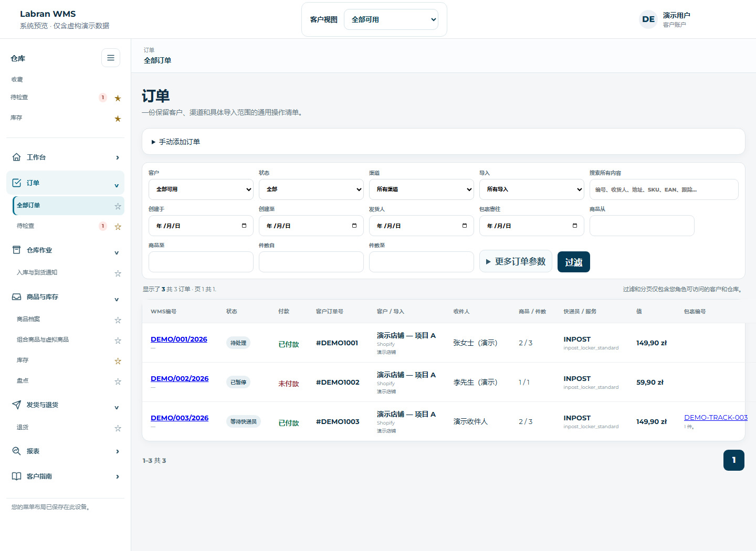
Task: Click the 商品从 input field
Action: (x=642, y=226)
